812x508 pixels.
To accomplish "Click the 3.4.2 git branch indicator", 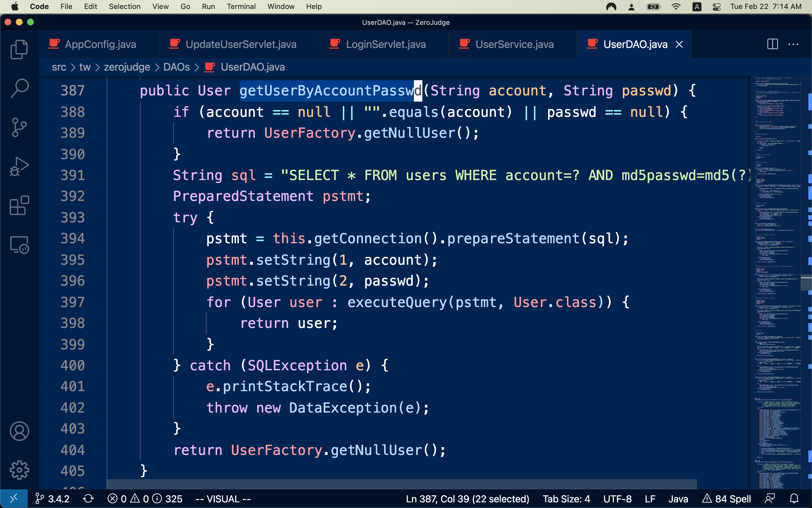I will pyautogui.click(x=52, y=499).
